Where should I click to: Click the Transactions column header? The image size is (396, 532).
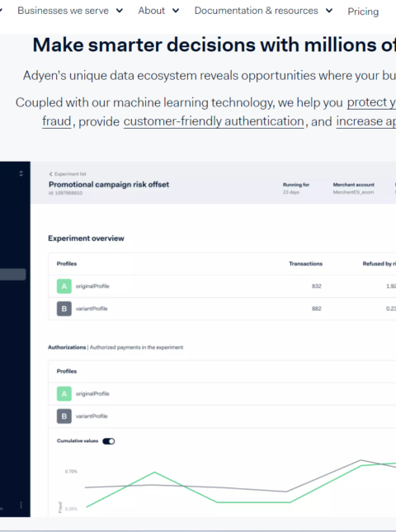pyautogui.click(x=305, y=264)
